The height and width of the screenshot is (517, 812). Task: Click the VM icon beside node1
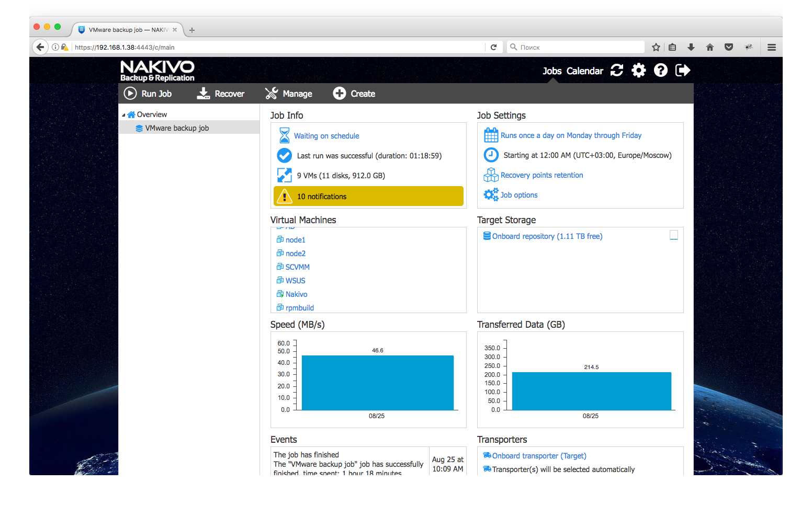click(280, 239)
